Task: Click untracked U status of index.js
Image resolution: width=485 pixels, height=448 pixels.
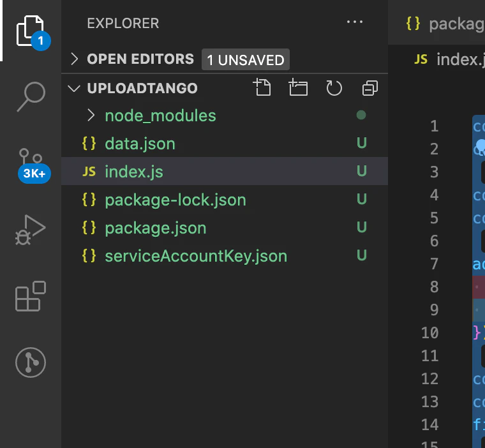Action: [x=362, y=171]
